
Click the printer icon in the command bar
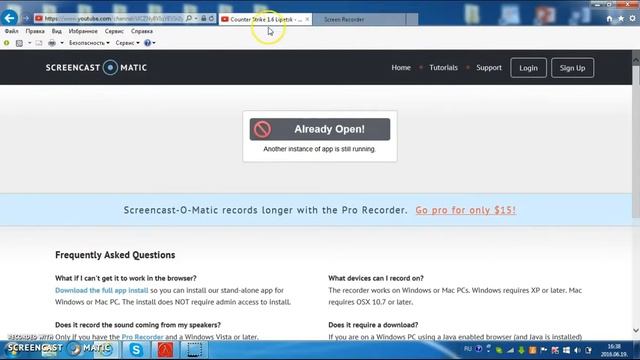click(x=52, y=43)
